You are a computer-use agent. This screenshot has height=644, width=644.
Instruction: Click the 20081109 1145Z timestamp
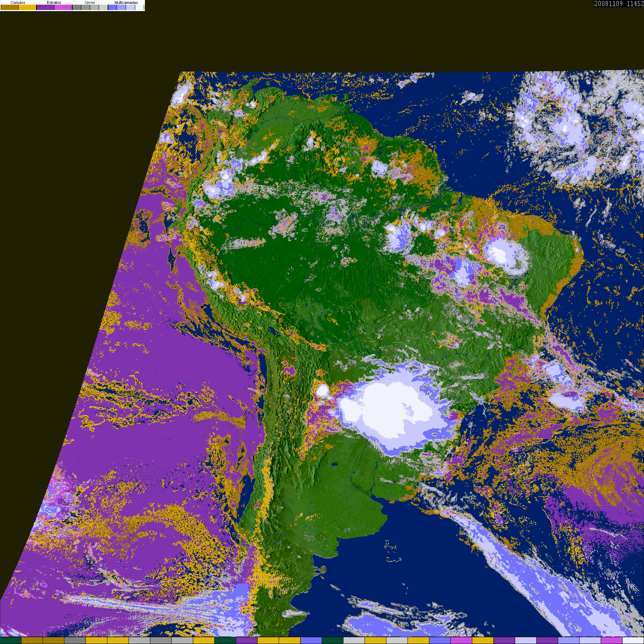(619, 4)
